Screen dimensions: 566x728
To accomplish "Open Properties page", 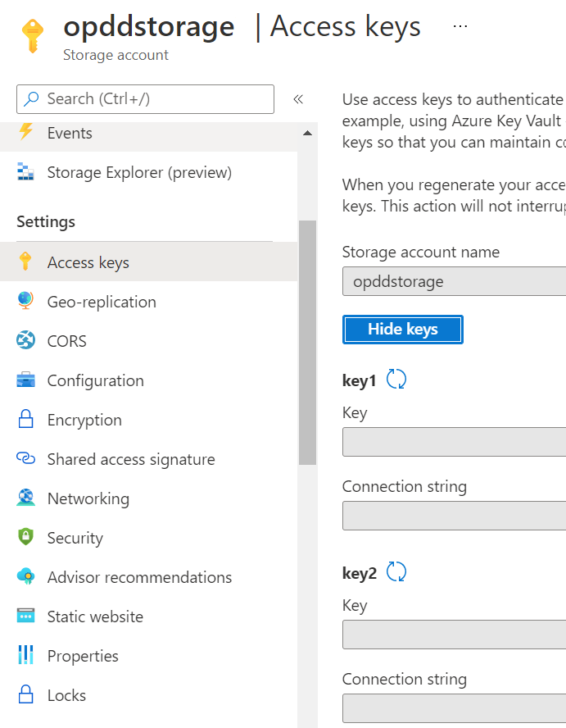I will tap(148, 656).
